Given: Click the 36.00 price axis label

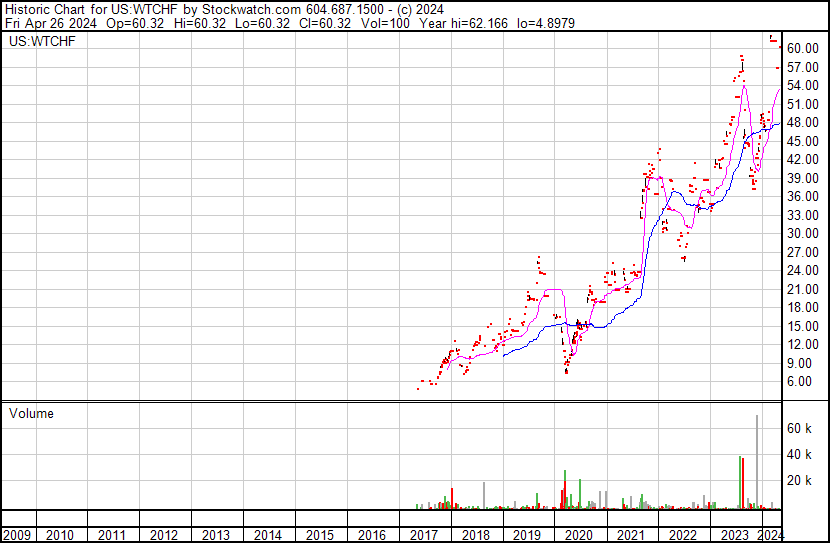Looking at the screenshot, I should click(x=803, y=196).
